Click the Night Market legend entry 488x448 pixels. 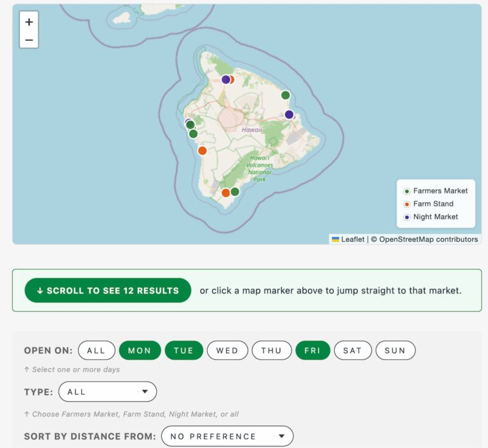click(431, 217)
